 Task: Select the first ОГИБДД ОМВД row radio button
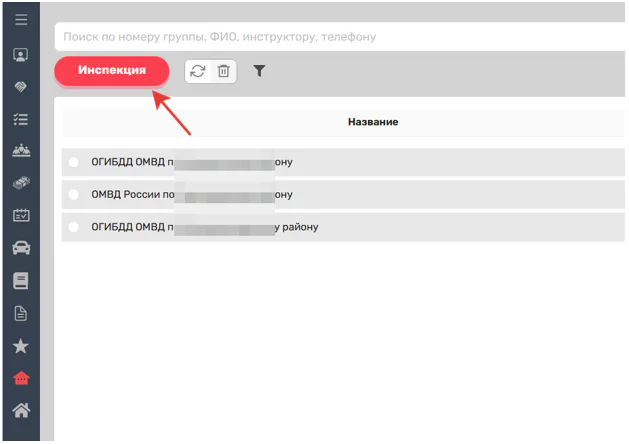pyautogui.click(x=74, y=162)
